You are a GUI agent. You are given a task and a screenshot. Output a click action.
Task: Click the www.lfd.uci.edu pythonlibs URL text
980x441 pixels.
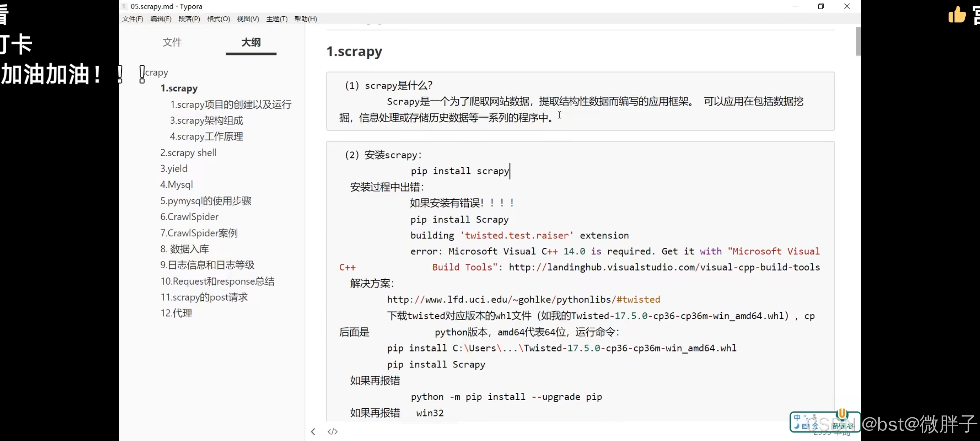click(x=523, y=300)
